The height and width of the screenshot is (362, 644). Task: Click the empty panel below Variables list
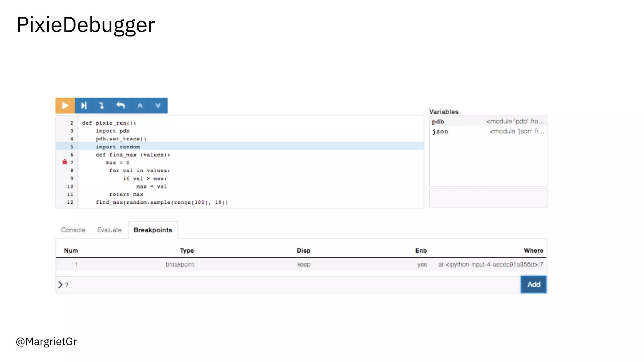[x=488, y=198]
